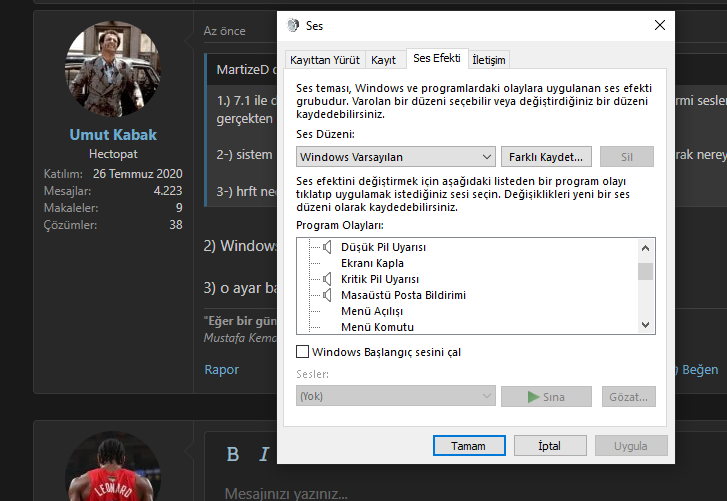The image size is (727, 501).
Task: Switch to the Kayıt tab
Action: click(383, 60)
